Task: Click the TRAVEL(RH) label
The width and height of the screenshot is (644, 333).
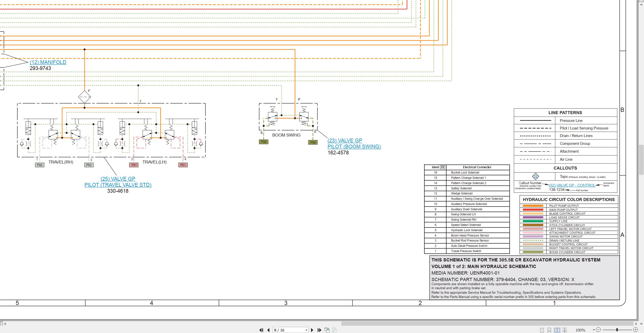Action: [61, 162]
